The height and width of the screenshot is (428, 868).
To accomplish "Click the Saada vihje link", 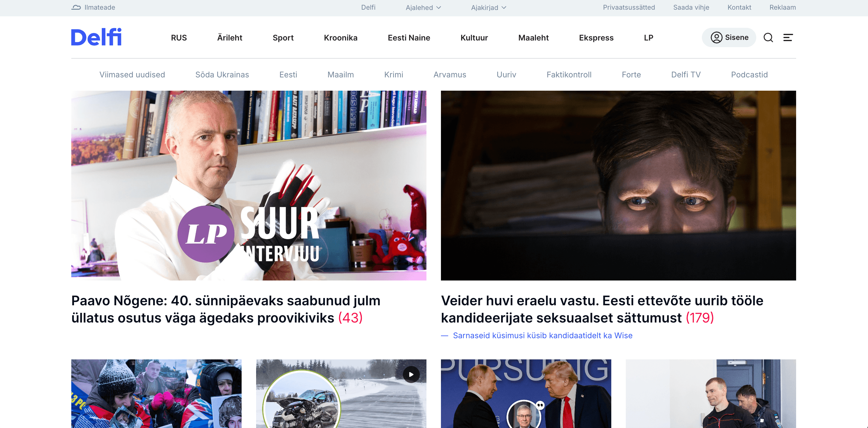I will tap(691, 8).
